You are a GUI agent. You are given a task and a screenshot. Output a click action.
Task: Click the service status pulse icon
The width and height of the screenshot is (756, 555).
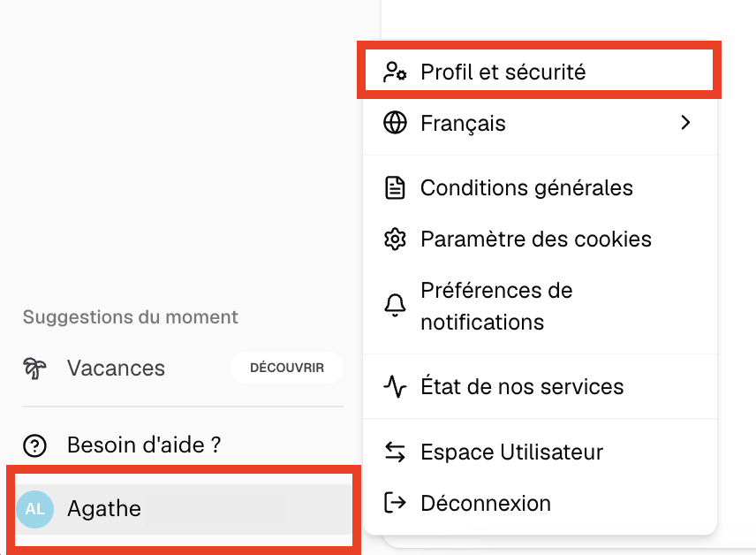coord(395,387)
